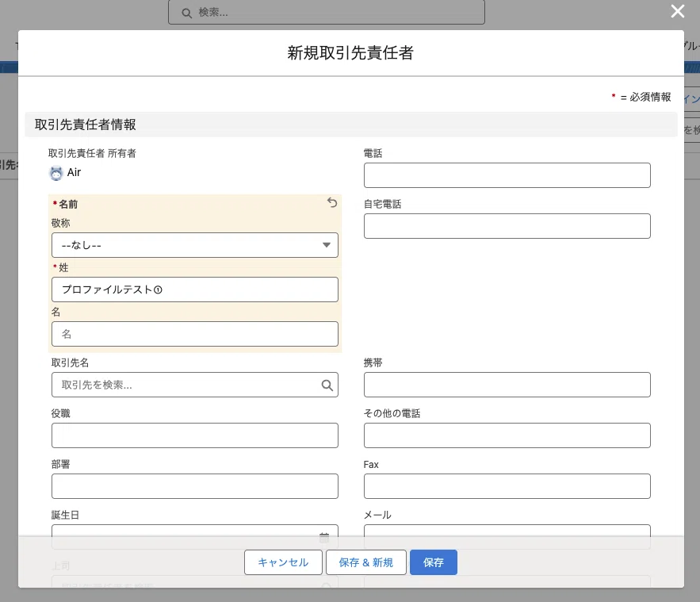Click the owner name Air text
Viewport: 700px width, 602px height.
tap(74, 172)
